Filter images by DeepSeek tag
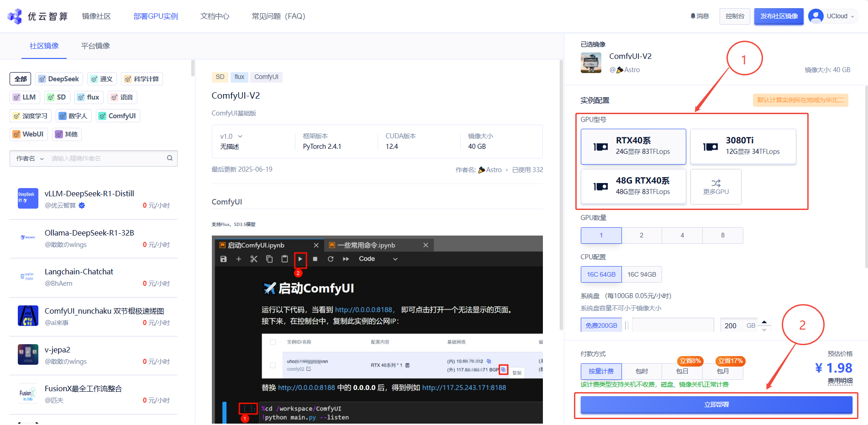868x425 pixels. coord(59,79)
